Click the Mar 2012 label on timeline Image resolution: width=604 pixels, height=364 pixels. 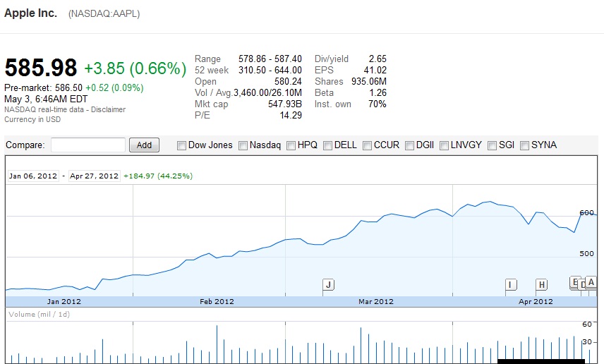point(376,301)
